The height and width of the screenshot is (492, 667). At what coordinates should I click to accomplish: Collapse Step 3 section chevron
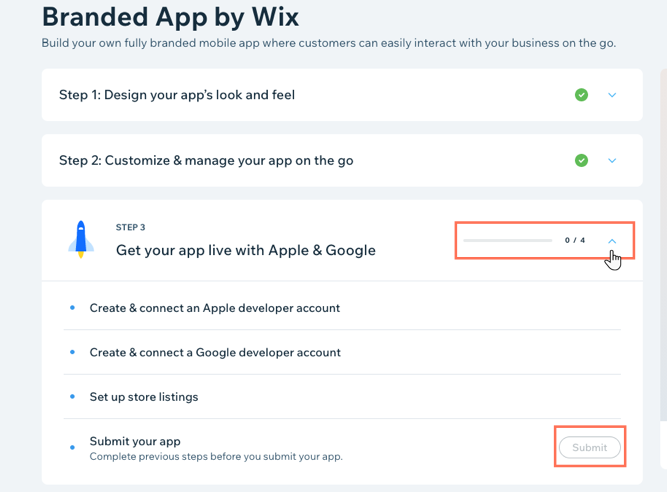[612, 241]
